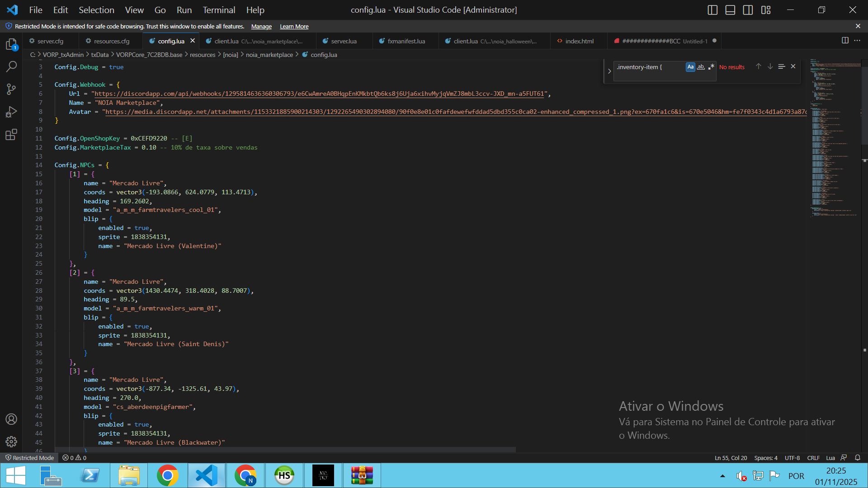The image size is (868, 488).
Task: Toggle Match Case in find widget
Action: pos(690,67)
